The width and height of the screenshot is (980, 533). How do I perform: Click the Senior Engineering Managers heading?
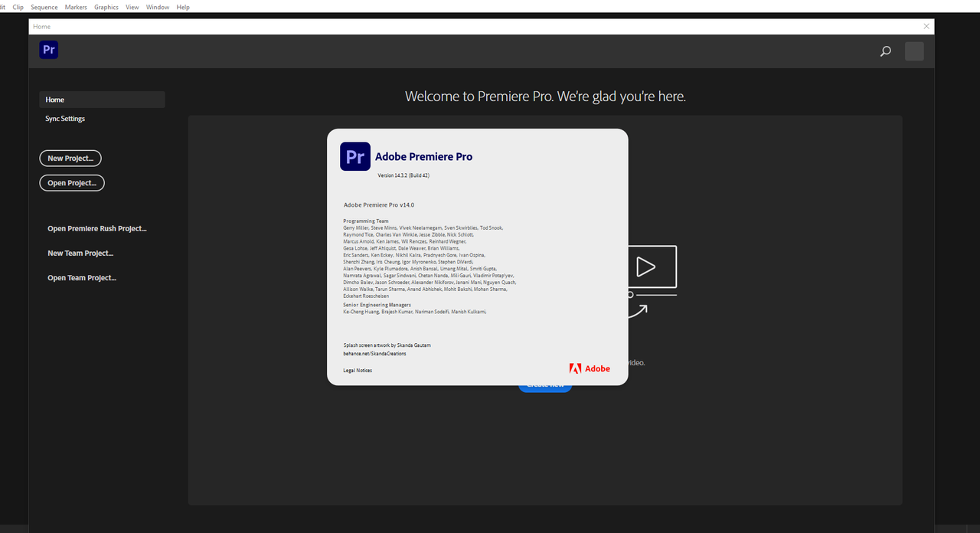[377, 305]
